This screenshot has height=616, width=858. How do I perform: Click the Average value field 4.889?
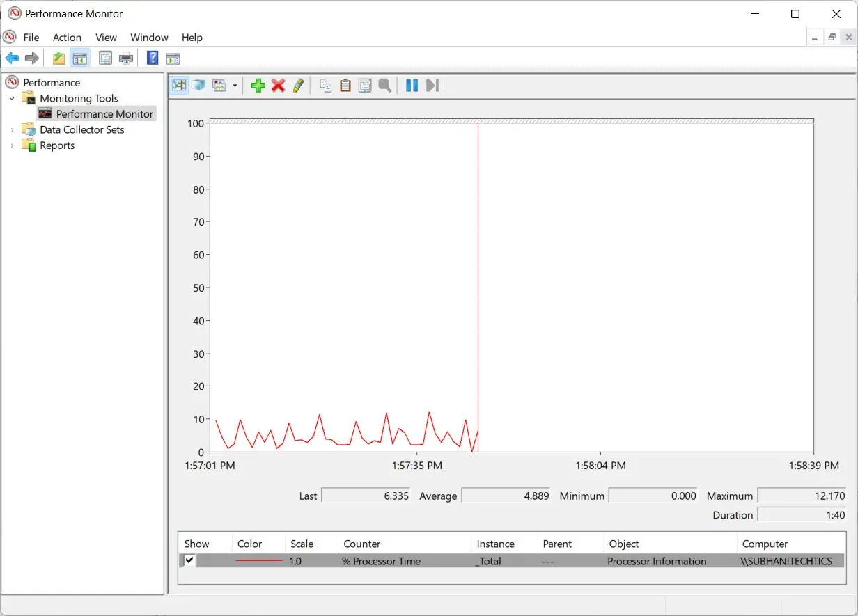[506, 496]
